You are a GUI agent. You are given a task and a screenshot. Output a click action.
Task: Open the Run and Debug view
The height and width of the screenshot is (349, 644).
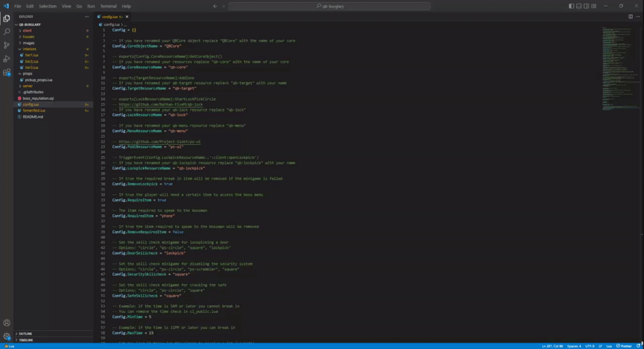[x=6, y=59]
